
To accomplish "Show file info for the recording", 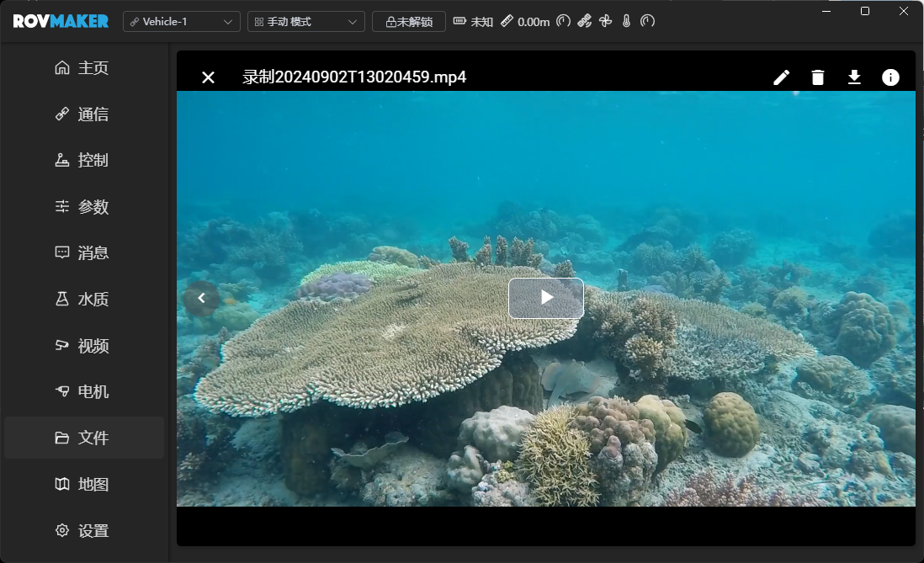I will pos(890,77).
